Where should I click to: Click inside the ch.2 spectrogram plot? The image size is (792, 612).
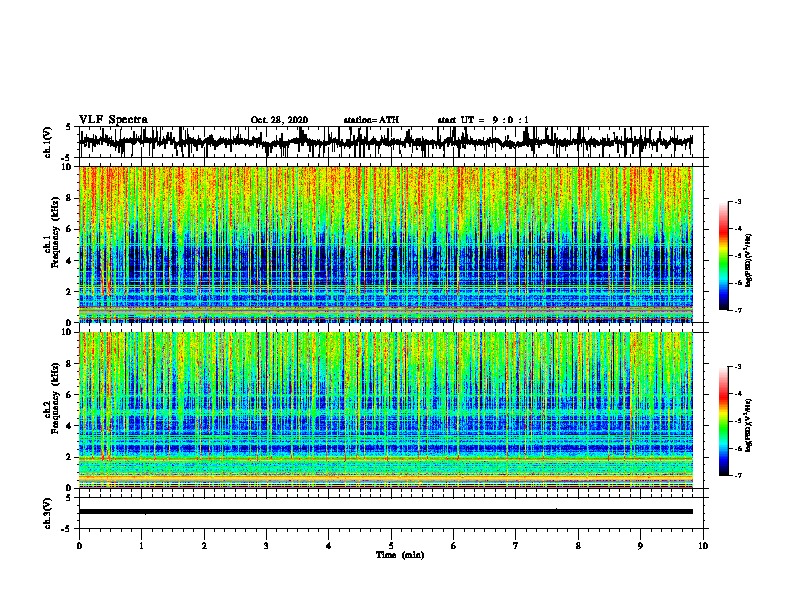pyautogui.click(x=385, y=410)
